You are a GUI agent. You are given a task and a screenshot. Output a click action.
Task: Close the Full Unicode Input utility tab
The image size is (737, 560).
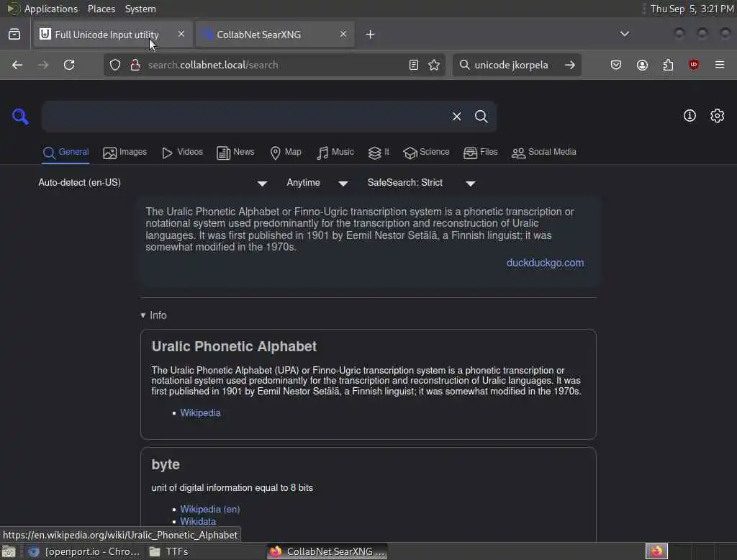tap(181, 34)
